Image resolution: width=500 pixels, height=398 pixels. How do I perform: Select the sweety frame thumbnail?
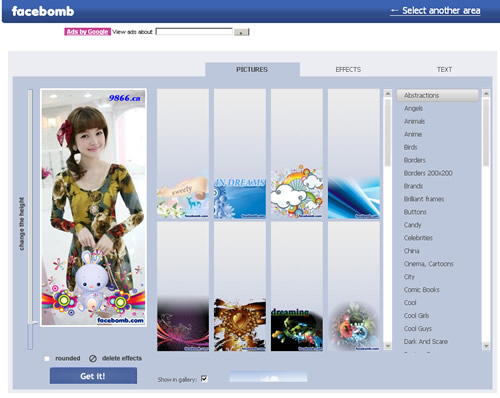(x=183, y=154)
